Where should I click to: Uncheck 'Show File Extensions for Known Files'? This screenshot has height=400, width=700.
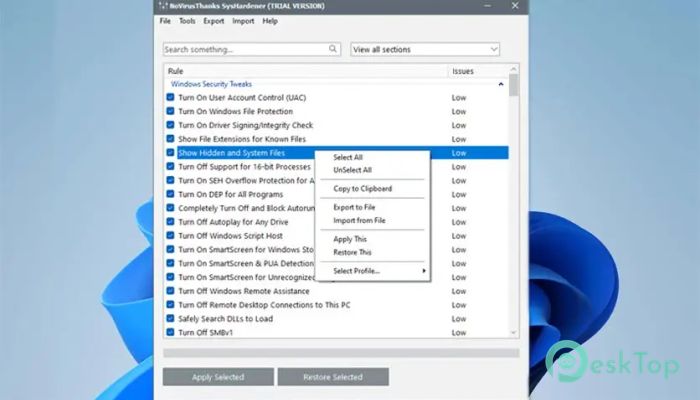[170, 139]
